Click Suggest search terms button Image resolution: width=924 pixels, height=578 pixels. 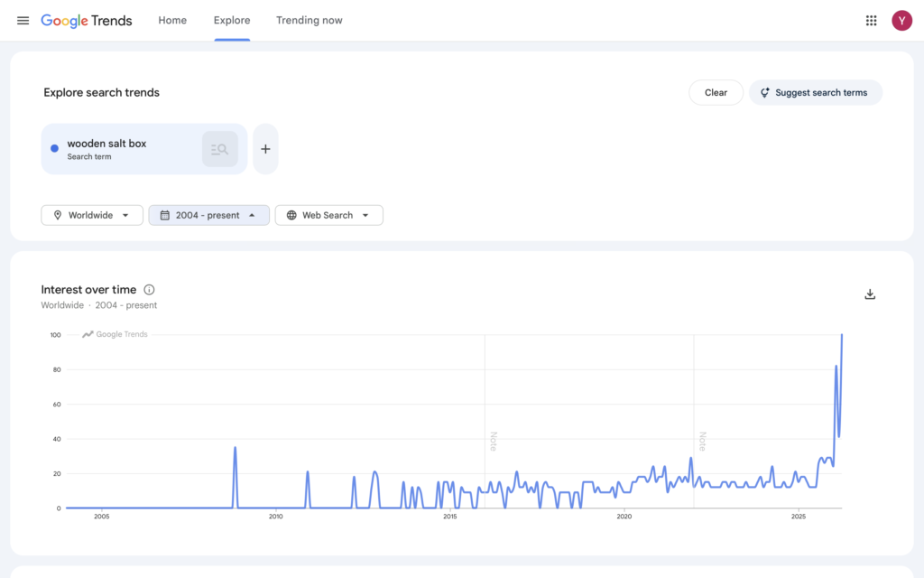815,93
